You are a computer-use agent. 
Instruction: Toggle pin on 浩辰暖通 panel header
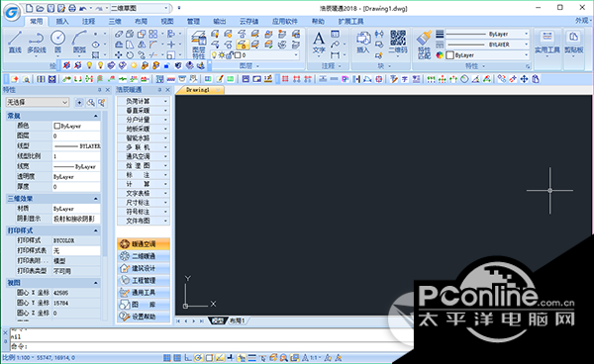(159, 90)
